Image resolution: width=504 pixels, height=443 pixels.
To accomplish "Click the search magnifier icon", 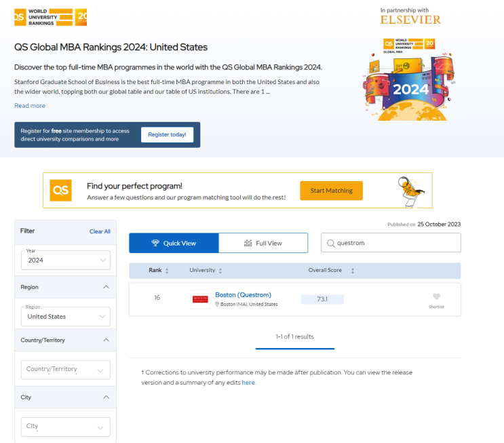I will pos(331,244).
